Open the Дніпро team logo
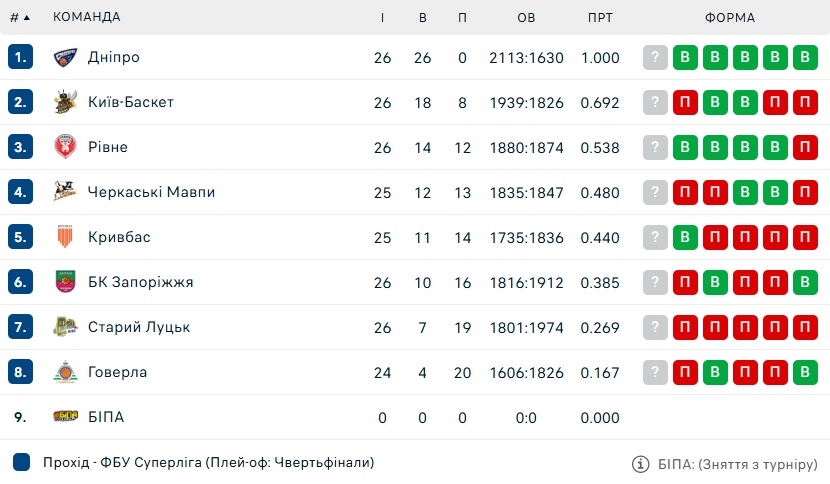830x484 pixels. [x=66, y=57]
